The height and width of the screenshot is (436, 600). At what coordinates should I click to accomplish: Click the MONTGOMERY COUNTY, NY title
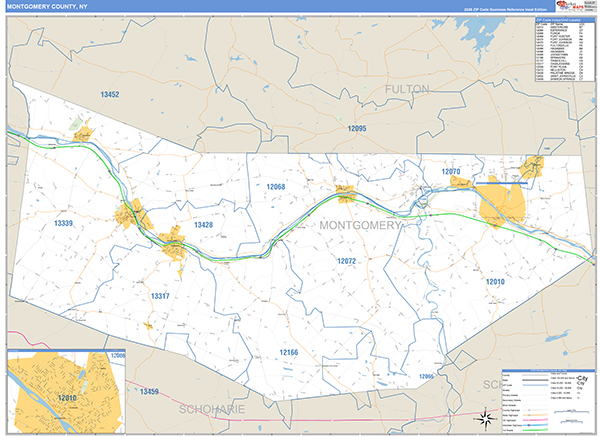[x=47, y=7]
